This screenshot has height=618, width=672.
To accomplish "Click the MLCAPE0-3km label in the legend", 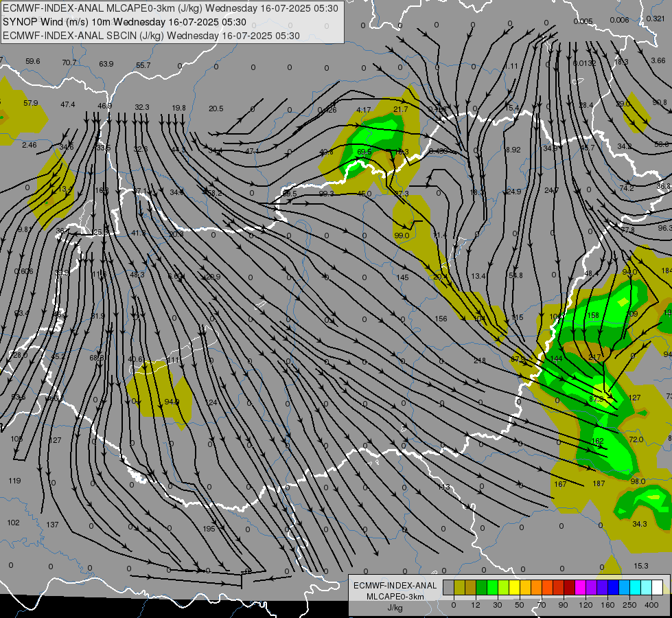I will 395,597.
